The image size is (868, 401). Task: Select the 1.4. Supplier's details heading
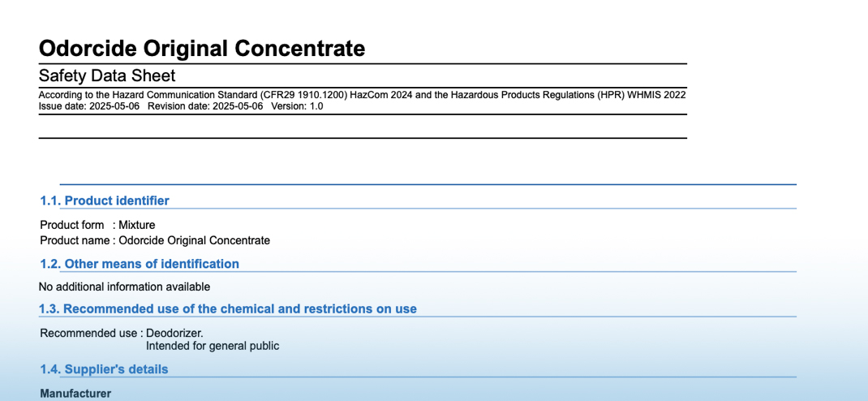click(104, 369)
